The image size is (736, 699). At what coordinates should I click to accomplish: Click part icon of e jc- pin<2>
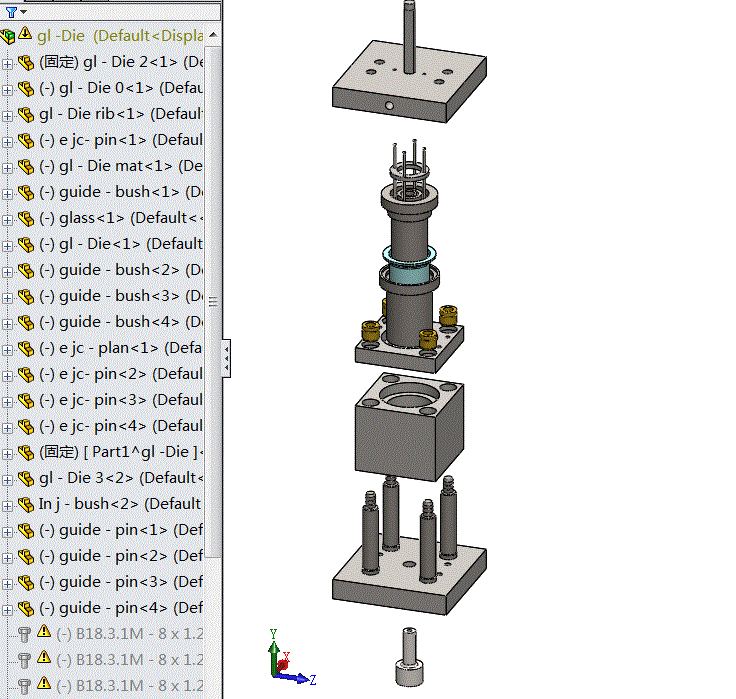[x=26, y=375]
